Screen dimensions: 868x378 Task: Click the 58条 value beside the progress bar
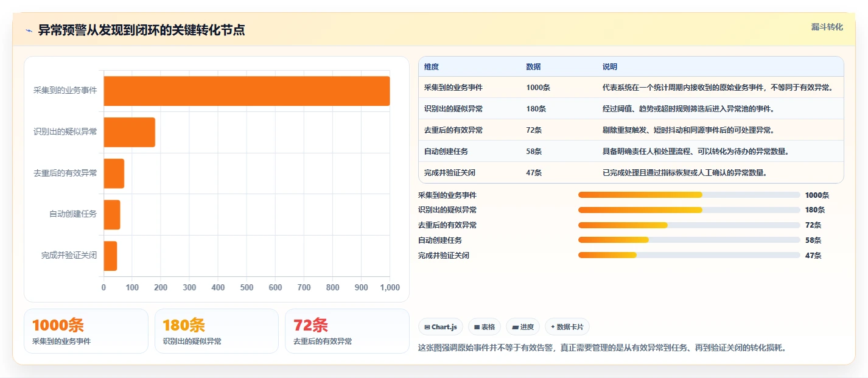click(x=813, y=240)
